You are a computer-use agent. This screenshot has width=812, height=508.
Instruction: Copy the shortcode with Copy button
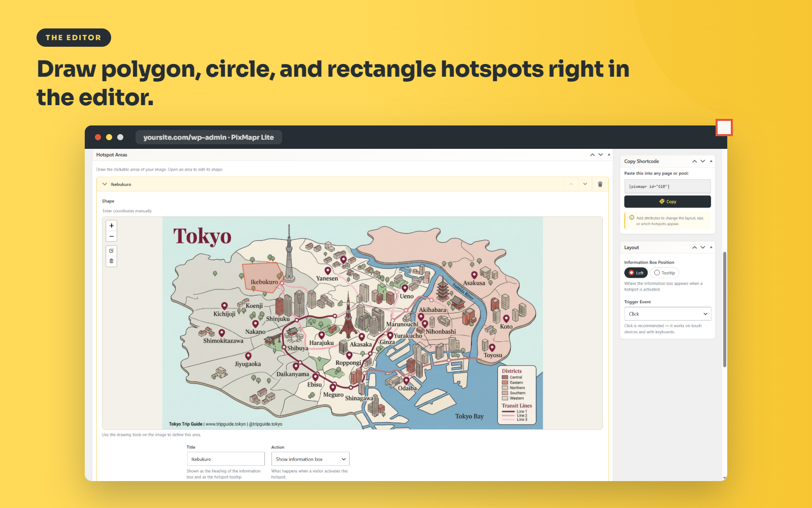(x=667, y=202)
